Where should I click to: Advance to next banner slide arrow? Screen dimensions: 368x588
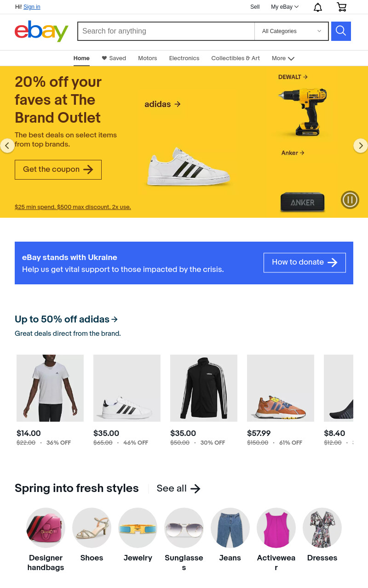(361, 146)
